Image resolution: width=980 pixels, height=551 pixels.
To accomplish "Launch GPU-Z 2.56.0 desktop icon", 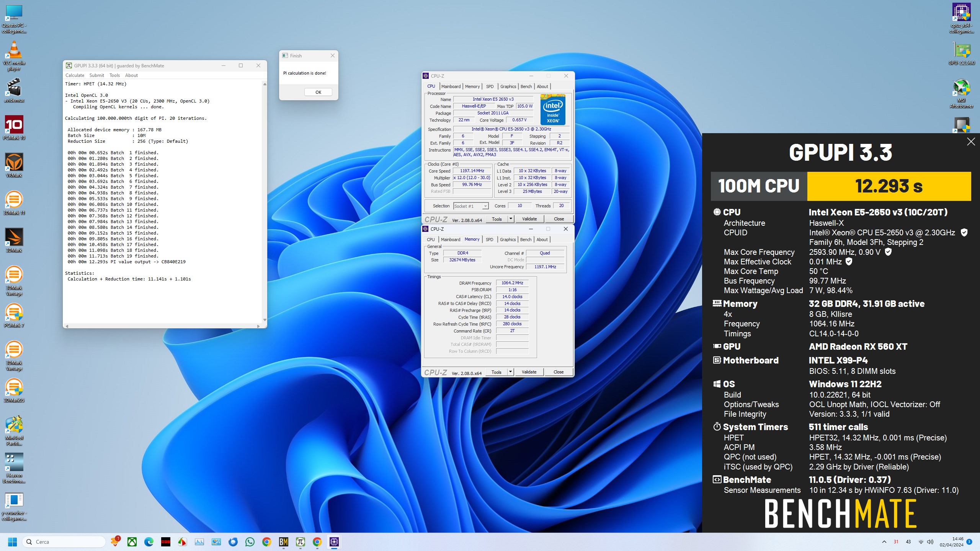I will tap(961, 54).
